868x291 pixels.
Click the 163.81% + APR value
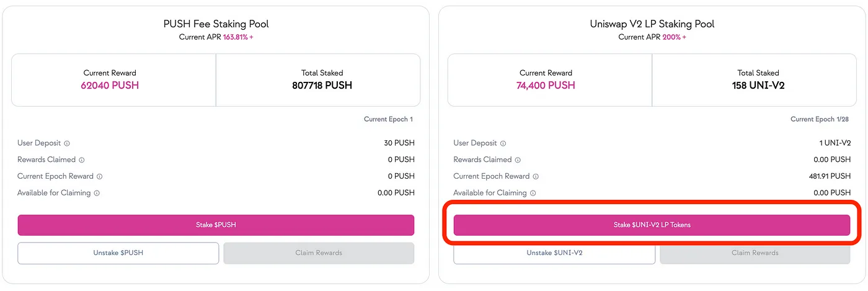[x=237, y=37]
